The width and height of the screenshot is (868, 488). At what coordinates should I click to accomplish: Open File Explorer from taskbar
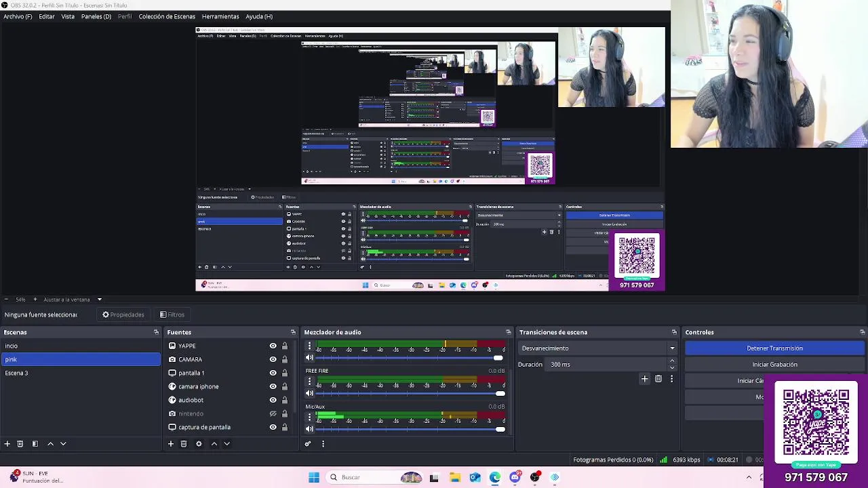(454, 477)
